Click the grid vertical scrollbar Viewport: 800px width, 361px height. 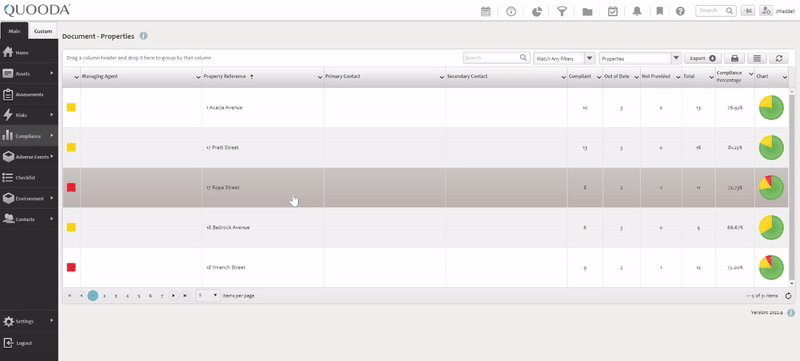click(791, 187)
